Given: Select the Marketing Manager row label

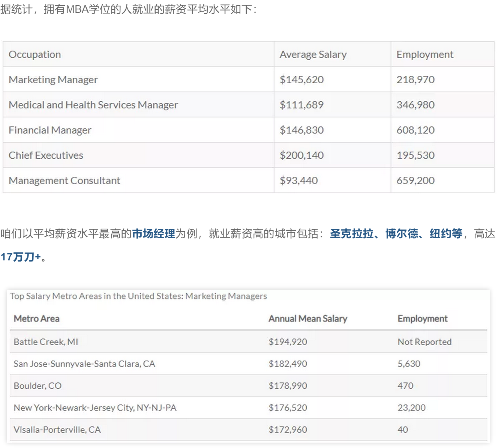Looking at the screenshot, I should pyautogui.click(x=53, y=80).
